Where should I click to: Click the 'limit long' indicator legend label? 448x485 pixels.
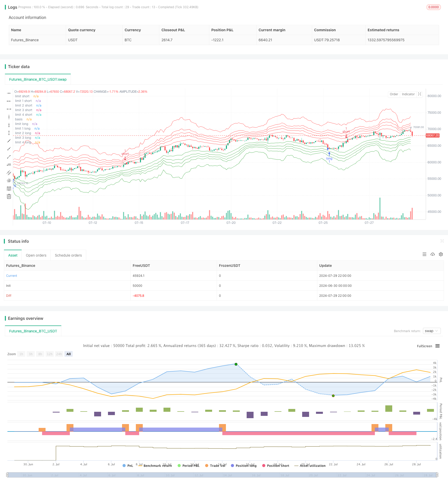tap(21, 124)
